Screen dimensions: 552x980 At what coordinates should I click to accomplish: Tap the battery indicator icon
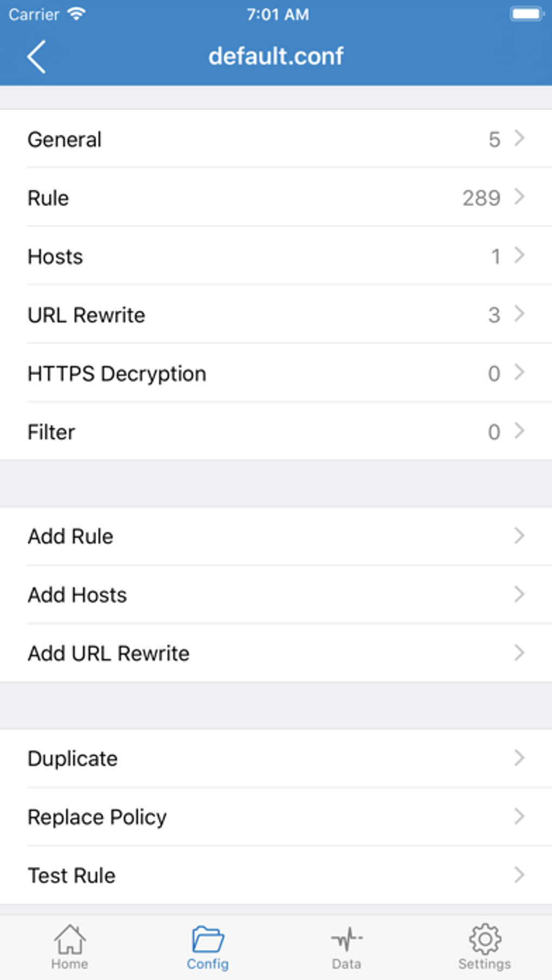(x=526, y=14)
